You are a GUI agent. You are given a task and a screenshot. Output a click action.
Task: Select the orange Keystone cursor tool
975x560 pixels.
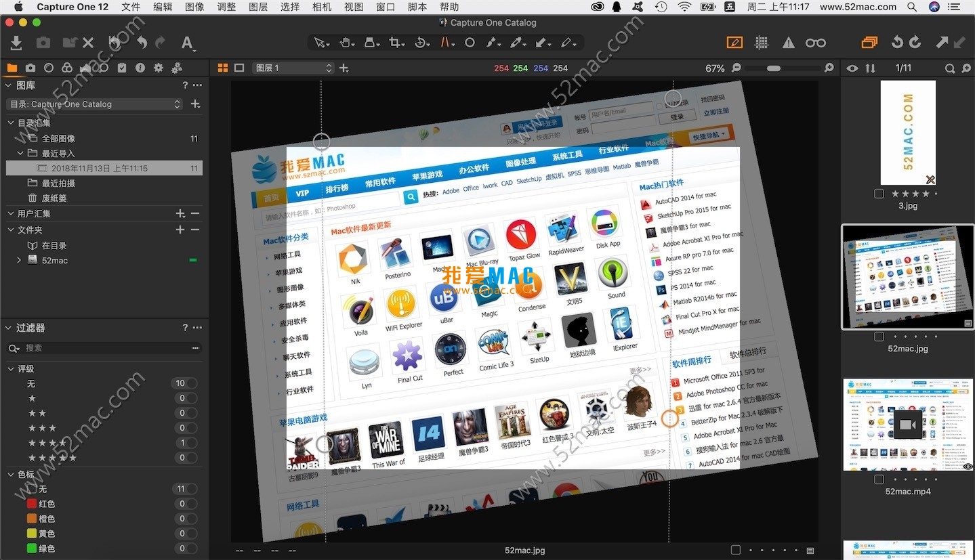click(447, 43)
